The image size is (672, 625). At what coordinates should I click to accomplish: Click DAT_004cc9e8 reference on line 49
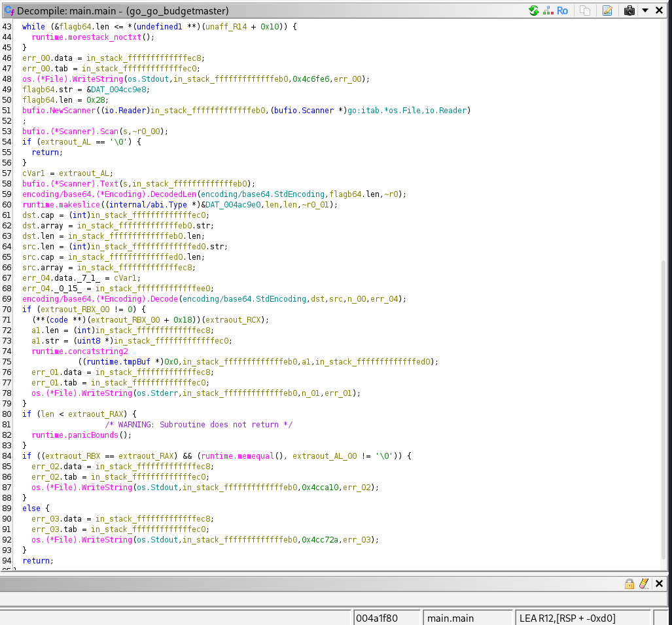[x=118, y=90]
